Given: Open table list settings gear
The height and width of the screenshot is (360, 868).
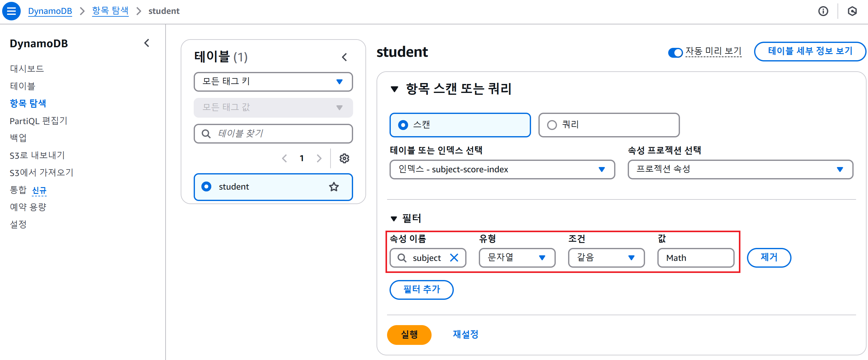Looking at the screenshot, I should [344, 158].
